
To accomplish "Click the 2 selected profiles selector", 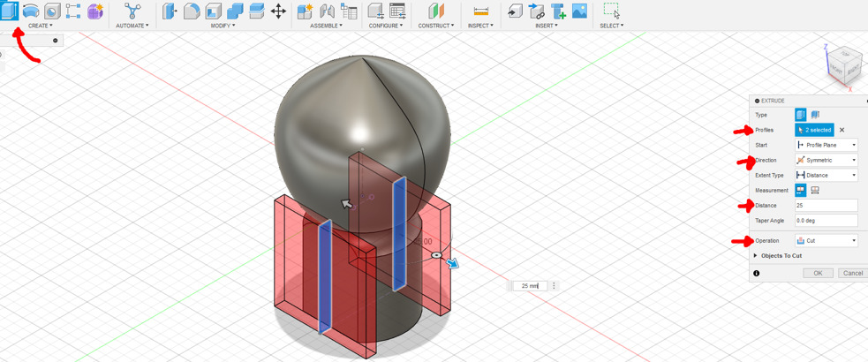I will tap(814, 130).
